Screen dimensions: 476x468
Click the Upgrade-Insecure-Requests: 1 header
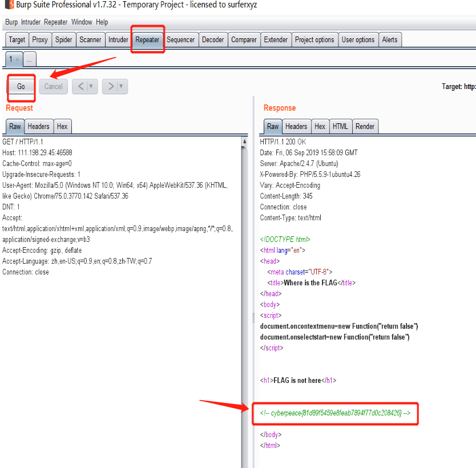pyautogui.click(x=41, y=175)
